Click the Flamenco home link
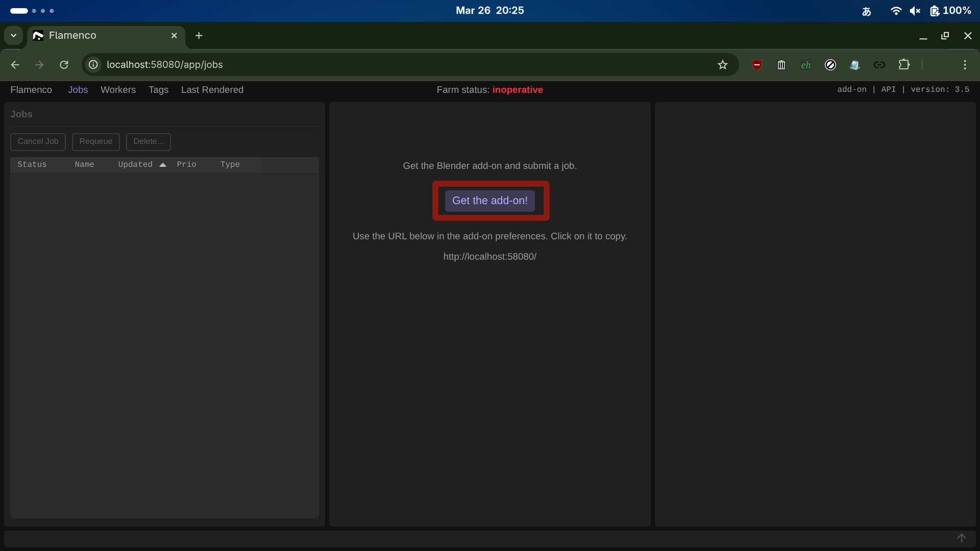 click(x=31, y=90)
